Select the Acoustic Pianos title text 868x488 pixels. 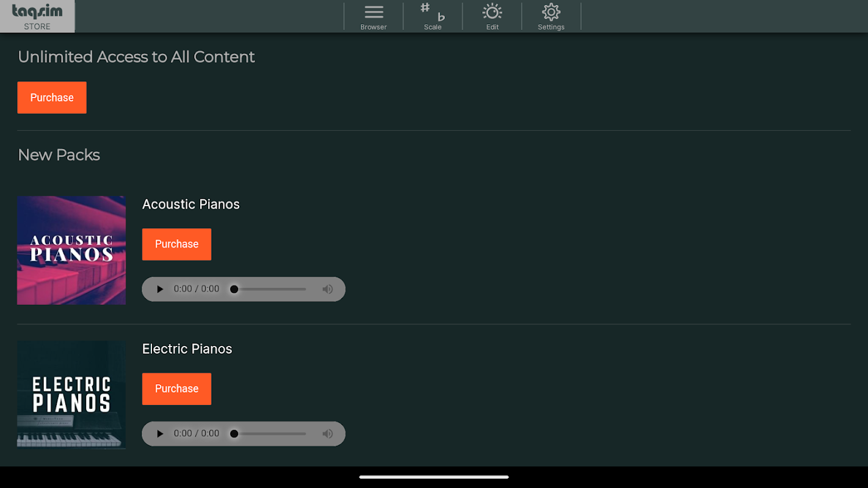pos(191,204)
